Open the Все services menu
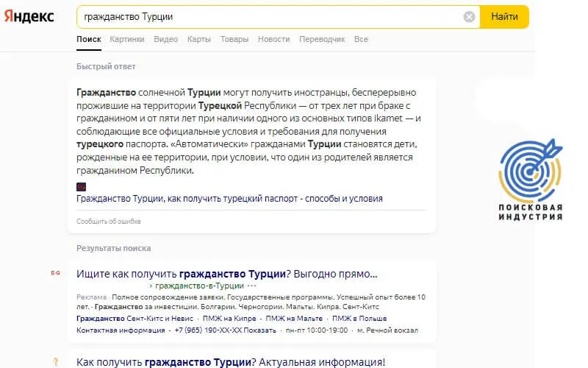Viewport: 588px width, 368px height. click(361, 40)
